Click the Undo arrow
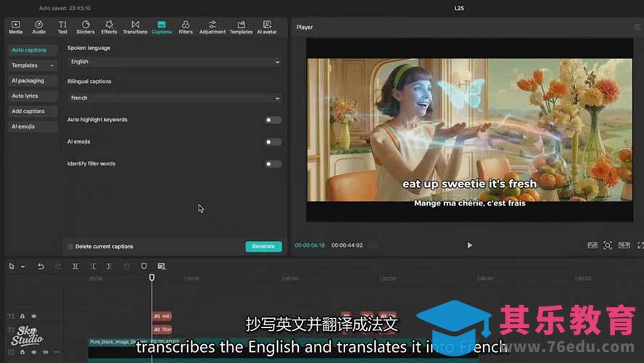This screenshot has width=644, height=363. (x=41, y=266)
